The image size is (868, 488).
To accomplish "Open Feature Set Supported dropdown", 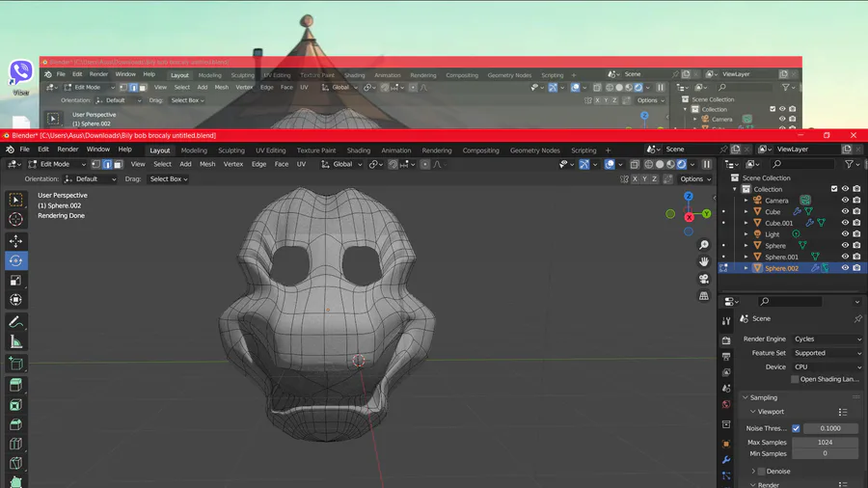I will [827, 353].
